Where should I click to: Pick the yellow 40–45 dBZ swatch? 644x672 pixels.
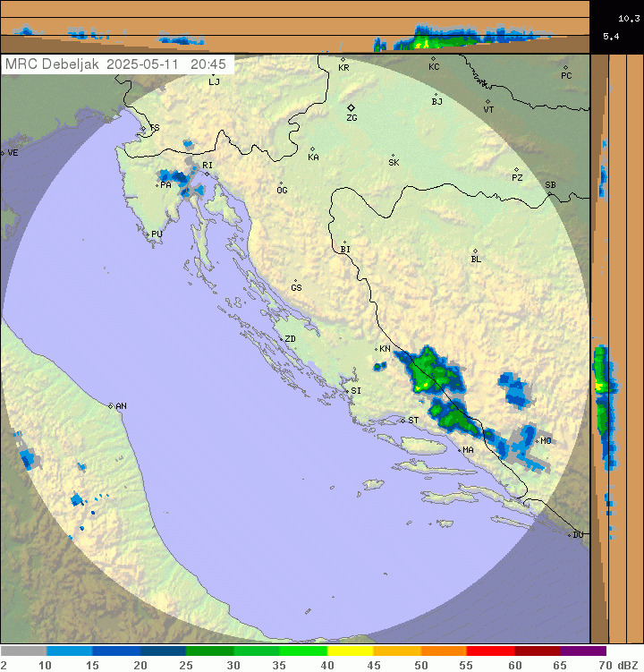pyautogui.click(x=351, y=651)
